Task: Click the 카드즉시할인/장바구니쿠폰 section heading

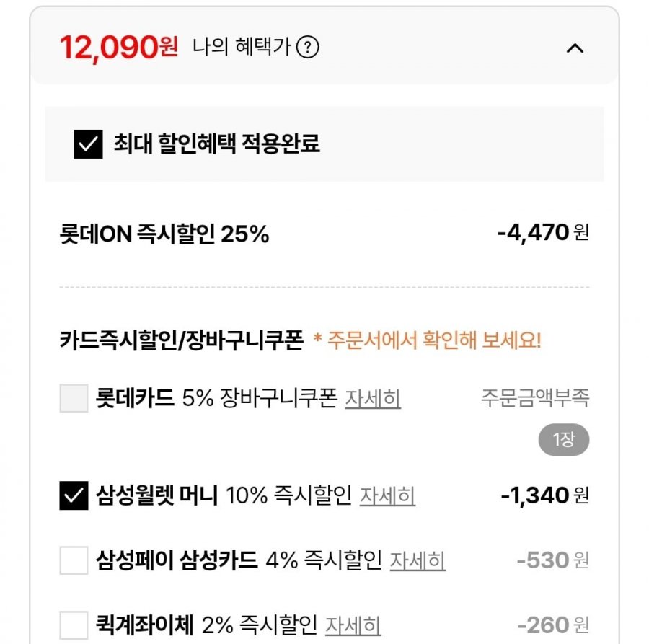Action: [x=182, y=340]
